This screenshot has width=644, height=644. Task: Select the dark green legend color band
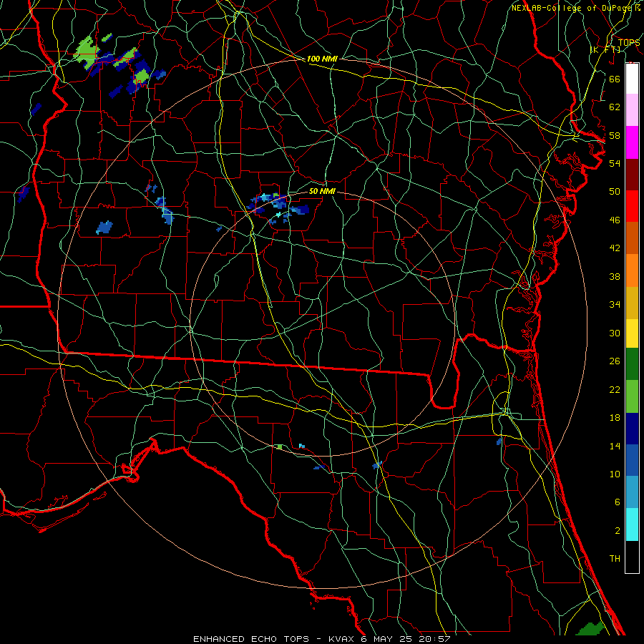(x=632, y=364)
